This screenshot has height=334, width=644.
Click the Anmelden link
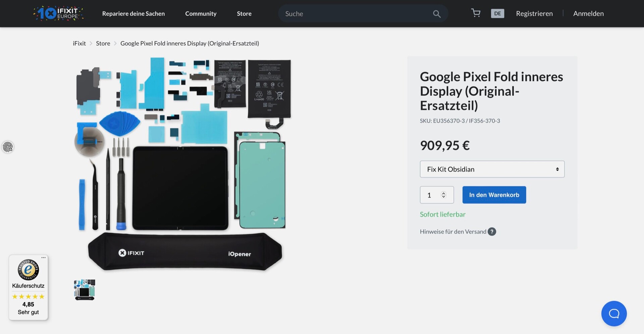point(588,13)
